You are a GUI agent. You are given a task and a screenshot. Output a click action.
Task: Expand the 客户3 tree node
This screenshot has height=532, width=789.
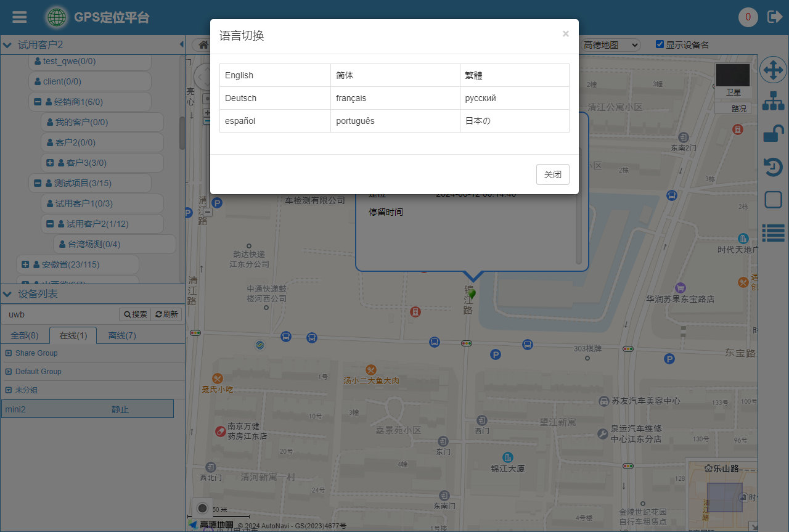click(50, 163)
